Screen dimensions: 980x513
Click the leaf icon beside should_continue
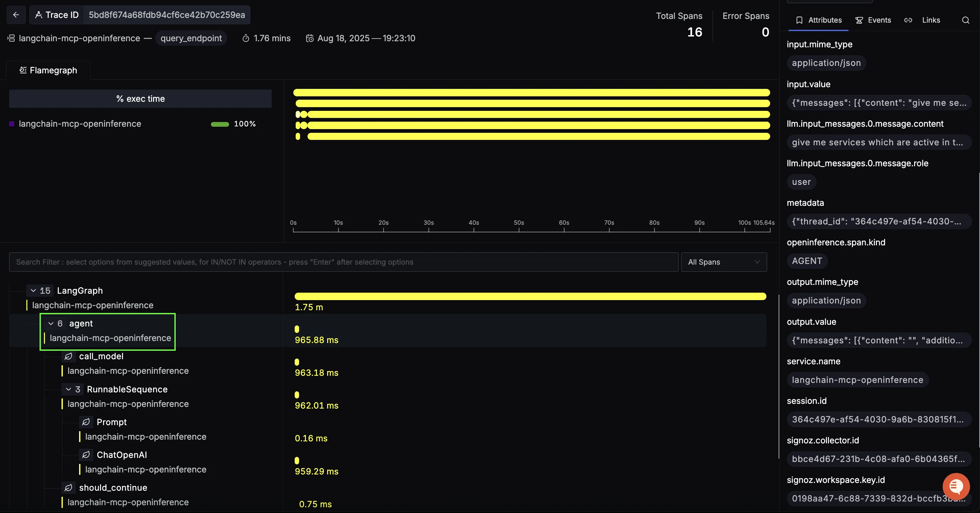(68, 488)
